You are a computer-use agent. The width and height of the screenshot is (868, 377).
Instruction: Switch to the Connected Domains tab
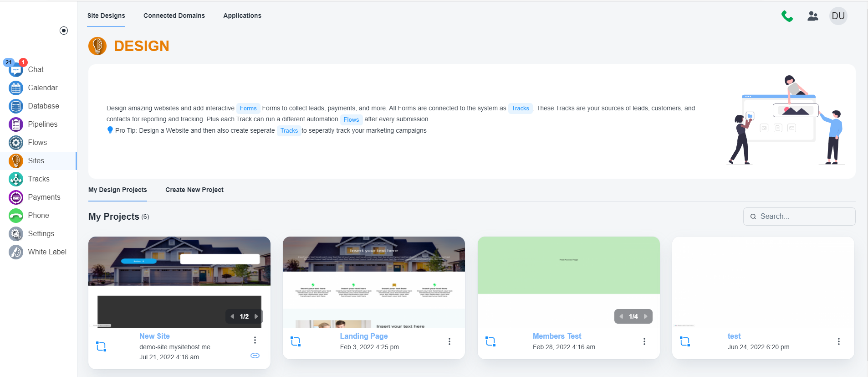(x=174, y=15)
